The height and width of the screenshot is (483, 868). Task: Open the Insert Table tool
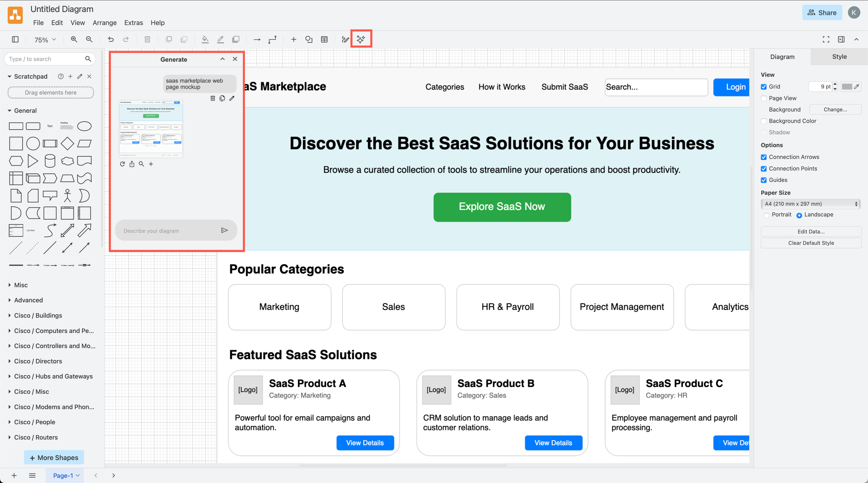324,39
